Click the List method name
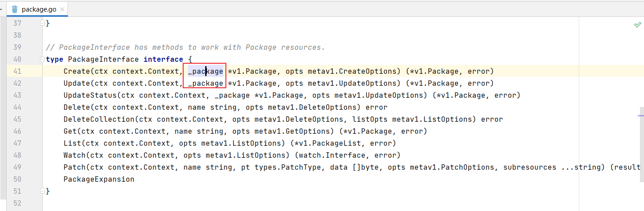 point(72,143)
